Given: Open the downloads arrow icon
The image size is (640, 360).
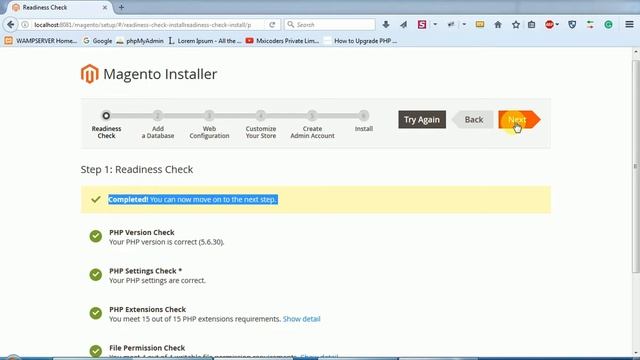Looking at the screenshot, I should pyautogui.click(x=386, y=24).
